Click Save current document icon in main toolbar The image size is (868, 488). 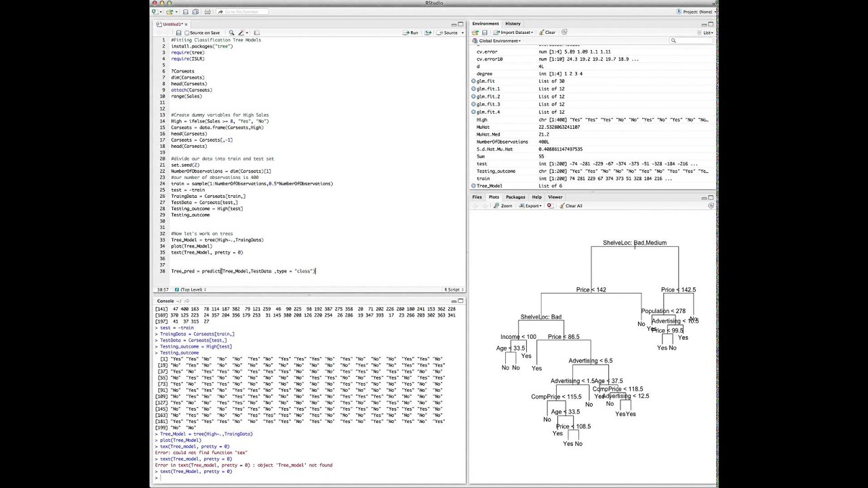185,12
